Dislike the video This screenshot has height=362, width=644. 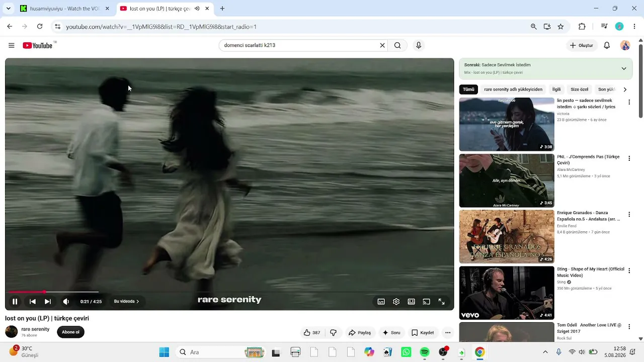click(333, 332)
